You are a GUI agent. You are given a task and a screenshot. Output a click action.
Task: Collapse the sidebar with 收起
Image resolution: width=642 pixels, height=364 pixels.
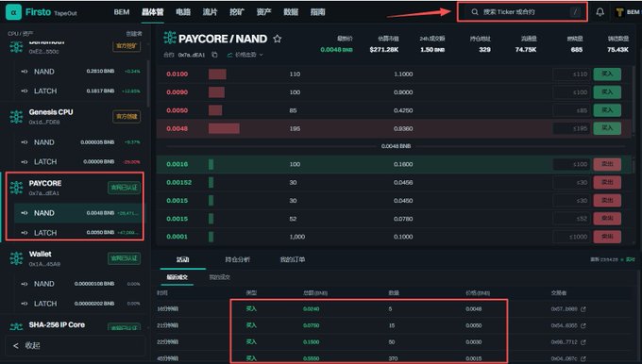tap(75, 345)
